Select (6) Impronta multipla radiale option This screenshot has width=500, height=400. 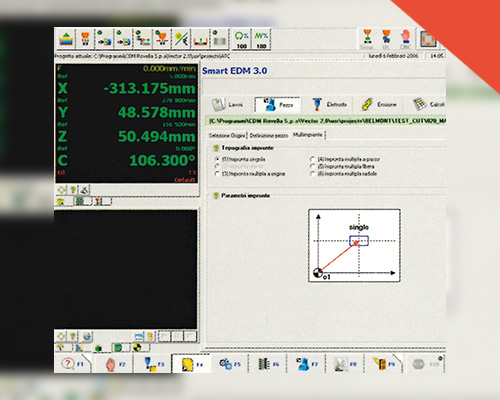(x=344, y=174)
